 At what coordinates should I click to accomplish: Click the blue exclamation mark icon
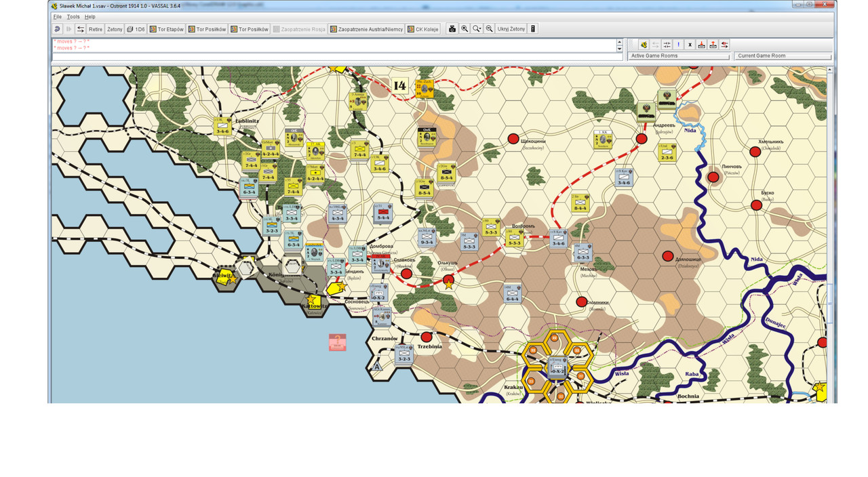(x=678, y=45)
